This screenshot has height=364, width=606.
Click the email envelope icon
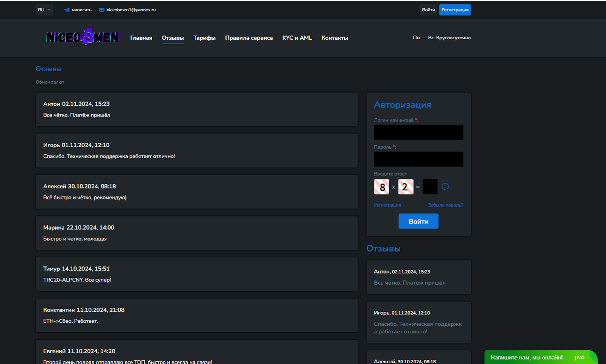(x=102, y=10)
